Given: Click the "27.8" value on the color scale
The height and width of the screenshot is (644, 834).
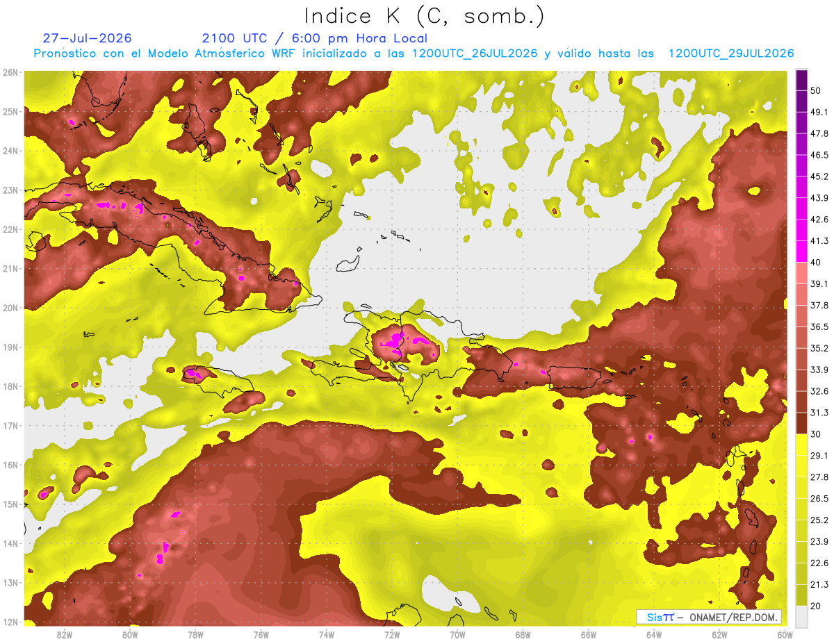Looking at the screenshot, I should click(x=819, y=477).
